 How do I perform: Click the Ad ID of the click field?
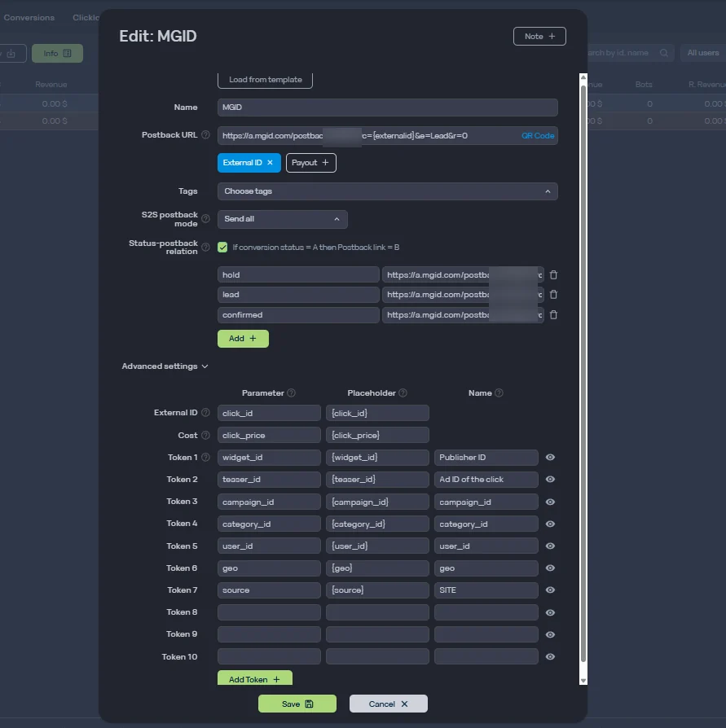point(486,479)
